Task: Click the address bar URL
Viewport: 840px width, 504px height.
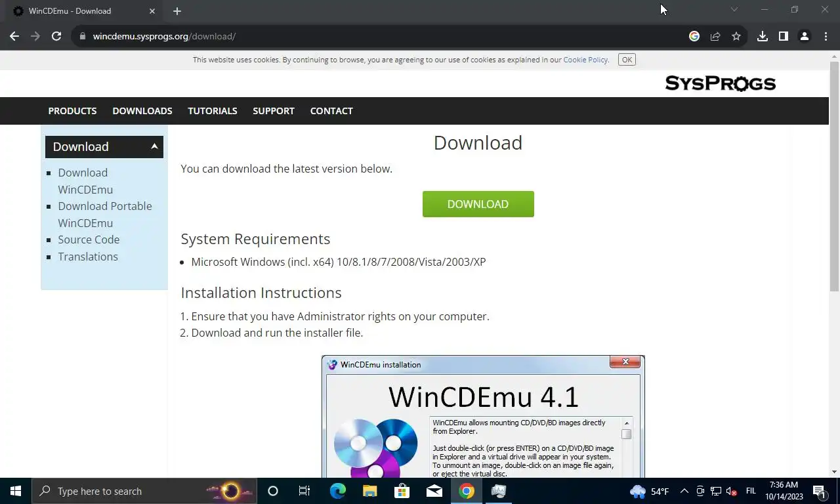Action: pos(164,36)
